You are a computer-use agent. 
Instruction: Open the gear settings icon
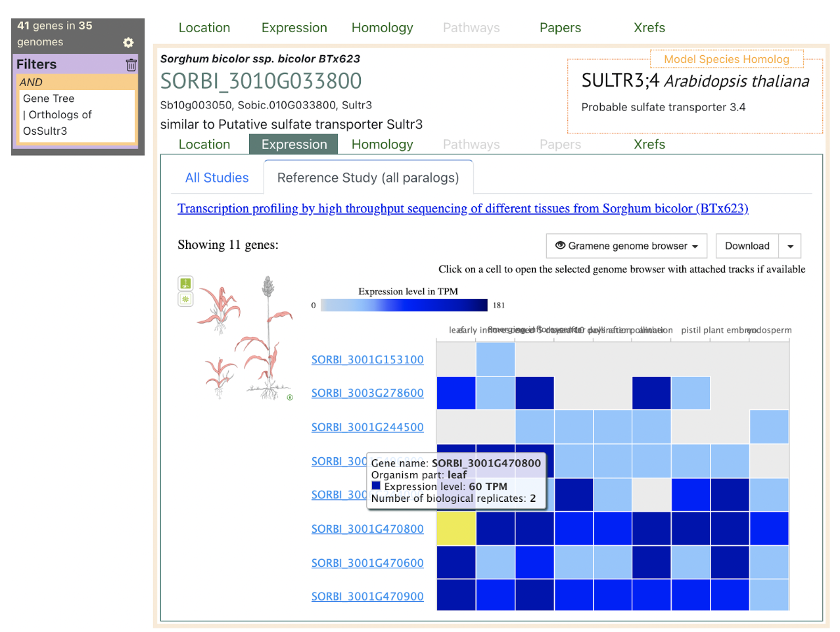click(x=128, y=43)
